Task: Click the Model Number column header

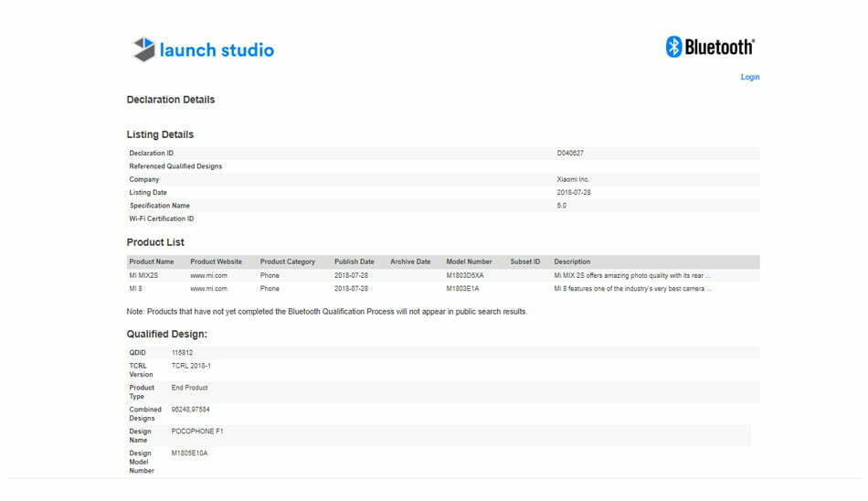Action: pos(469,261)
